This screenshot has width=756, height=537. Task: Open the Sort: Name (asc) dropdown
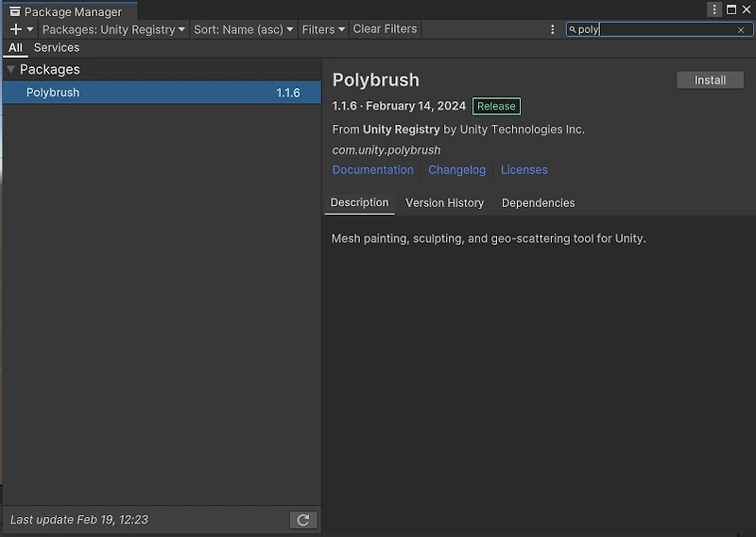point(244,29)
